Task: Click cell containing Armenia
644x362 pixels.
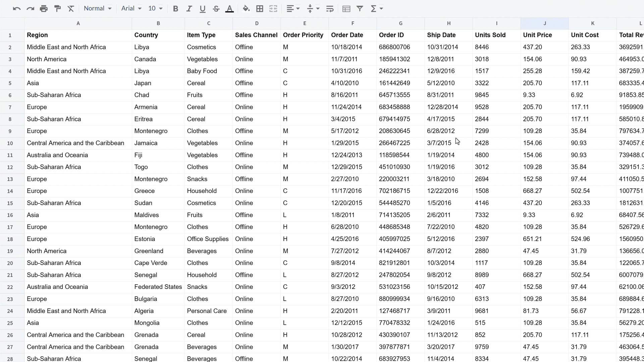Action: [x=158, y=107]
